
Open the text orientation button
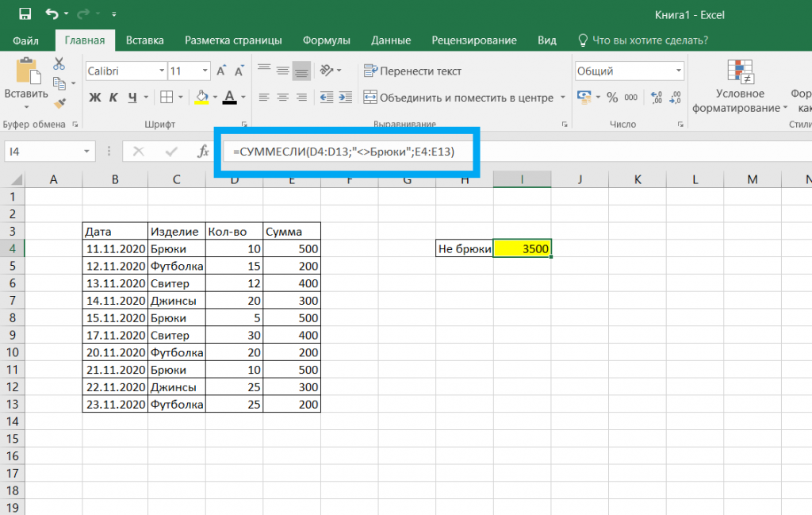(327, 71)
